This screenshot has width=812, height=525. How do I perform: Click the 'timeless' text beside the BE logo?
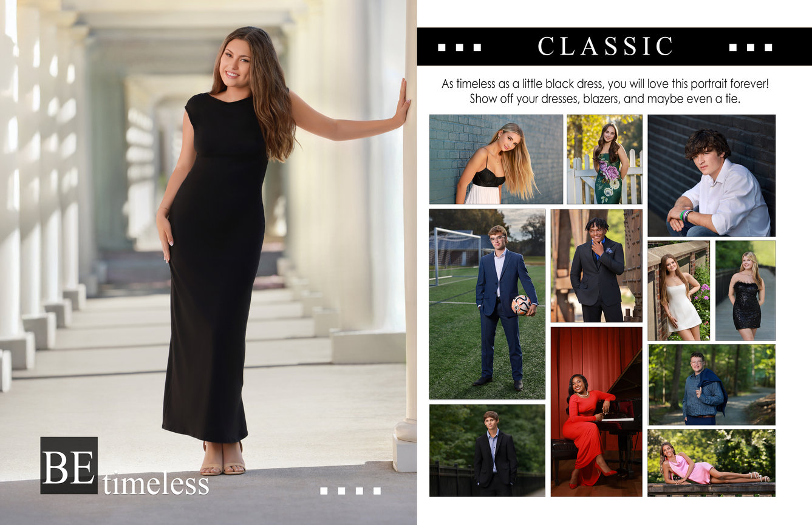pos(155,485)
